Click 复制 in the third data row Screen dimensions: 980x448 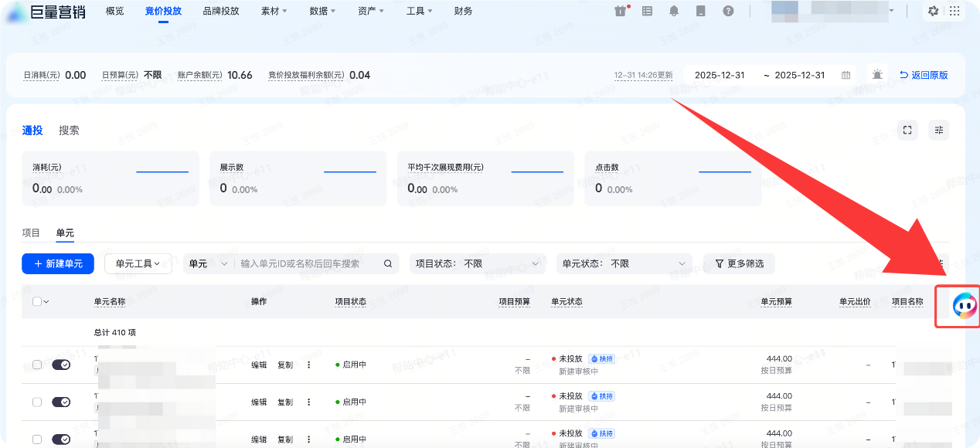point(285,439)
